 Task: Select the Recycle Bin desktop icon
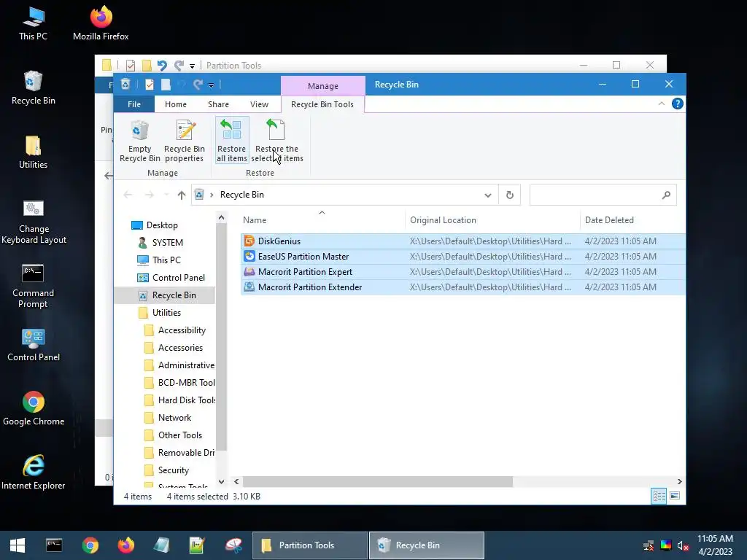coord(33,88)
